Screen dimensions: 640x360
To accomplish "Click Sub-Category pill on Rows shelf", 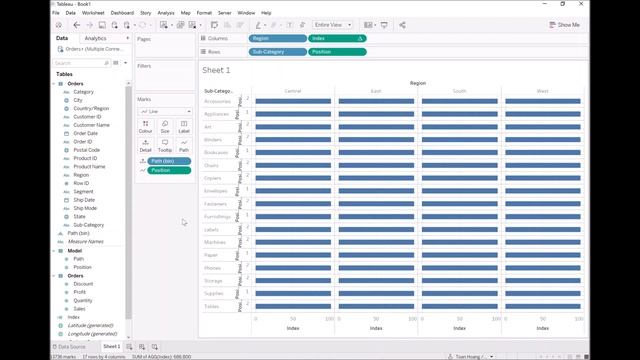I will 278,52.
